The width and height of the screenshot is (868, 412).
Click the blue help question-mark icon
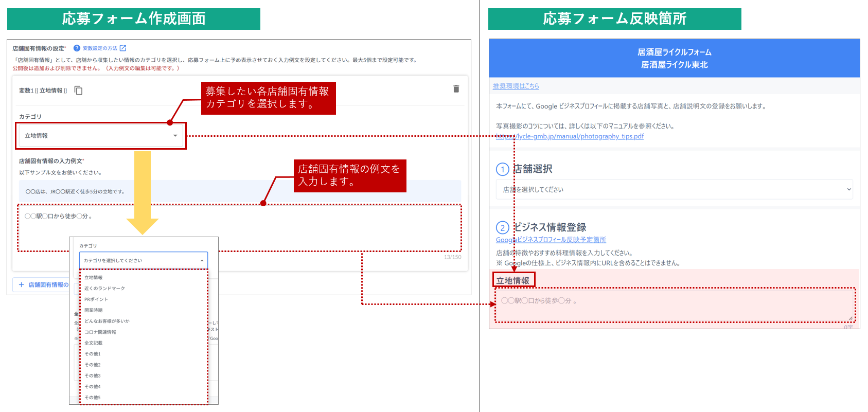[77, 48]
